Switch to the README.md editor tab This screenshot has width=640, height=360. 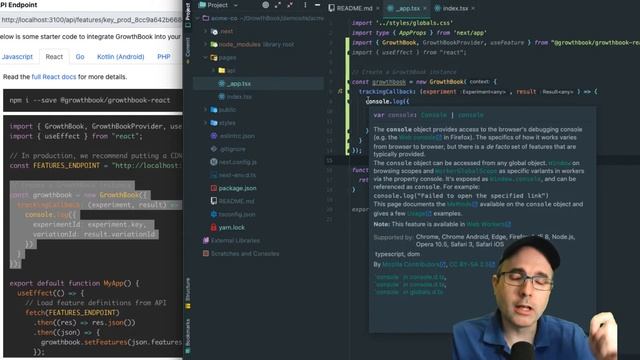[x=350, y=8]
